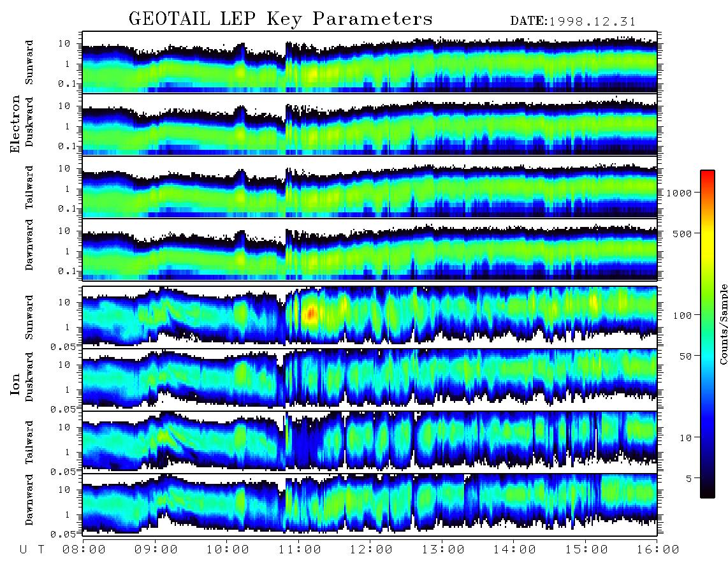Select the Electron "Duskward" panel label
Image resolution: width=728 pixels, height=561 pixels.
[x=29, y=122]
